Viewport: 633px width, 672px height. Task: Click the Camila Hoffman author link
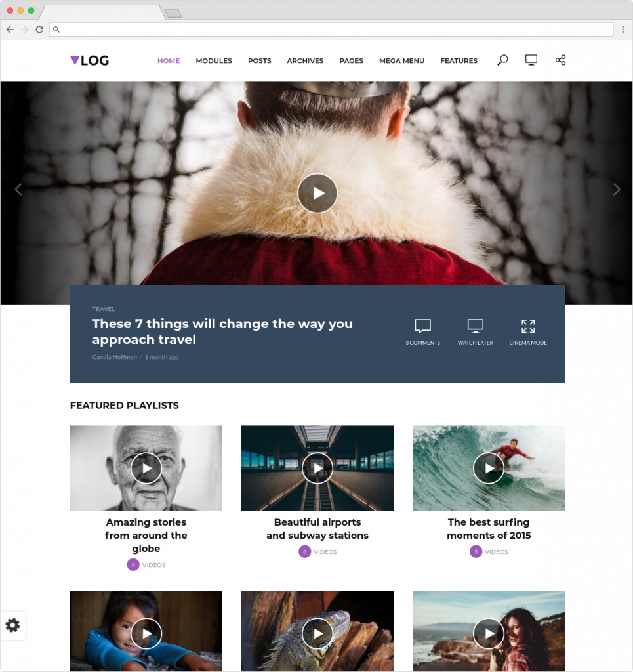point(114,357)
